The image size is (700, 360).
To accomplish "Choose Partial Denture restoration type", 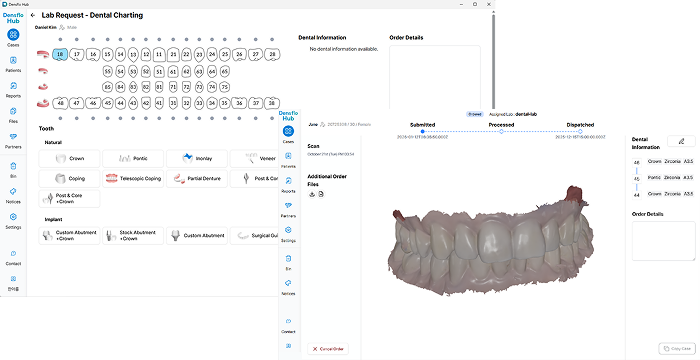I will [x=197, y=179].
